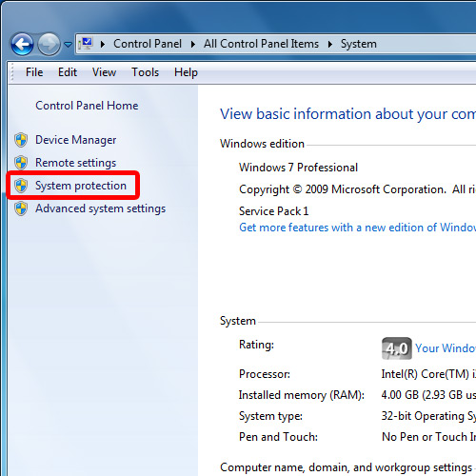Click the Back navigation arrow button
Screen dimensions: 476x476
pos(22,44)
